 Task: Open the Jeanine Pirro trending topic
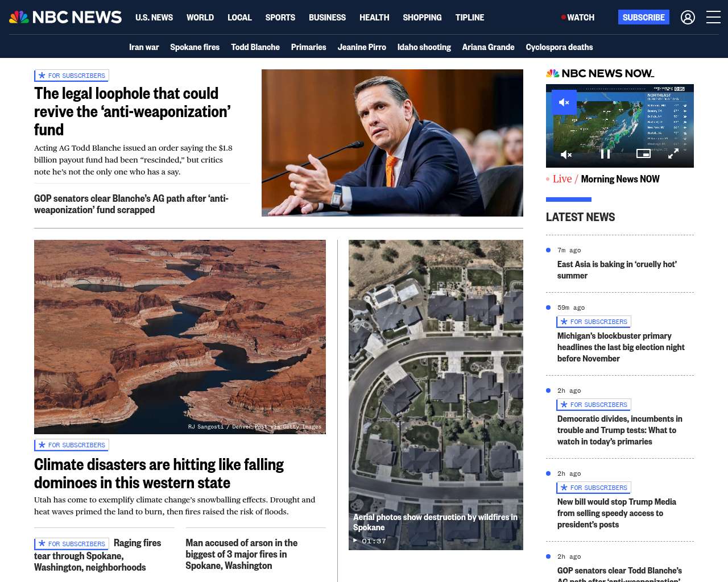[x=362, y=47]
